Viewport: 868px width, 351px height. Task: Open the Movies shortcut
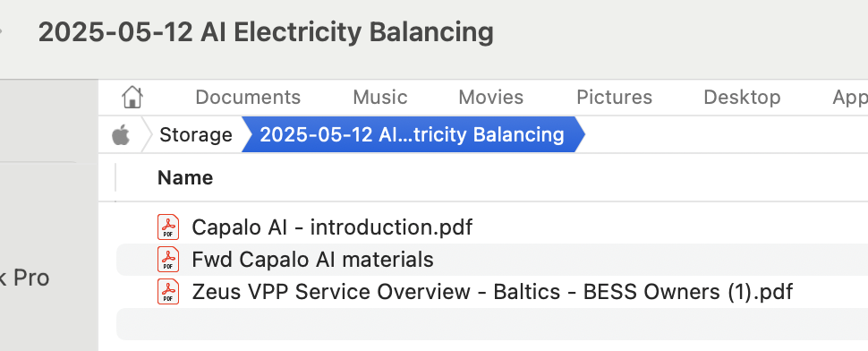[491, 97]
